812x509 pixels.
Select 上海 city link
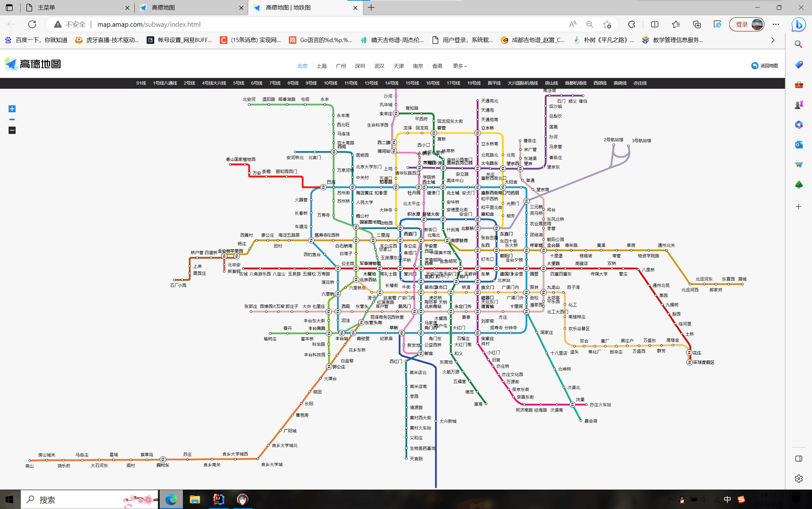(x=321, y=66)
